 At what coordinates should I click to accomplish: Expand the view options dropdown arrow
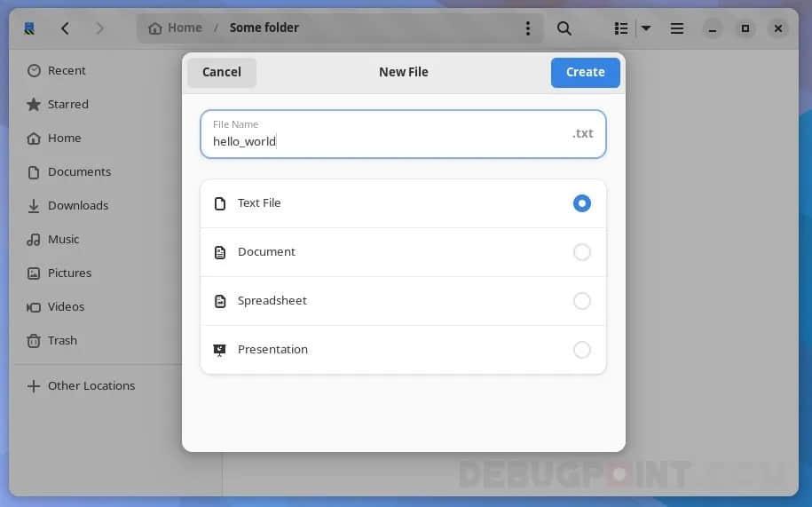[646, 28]
